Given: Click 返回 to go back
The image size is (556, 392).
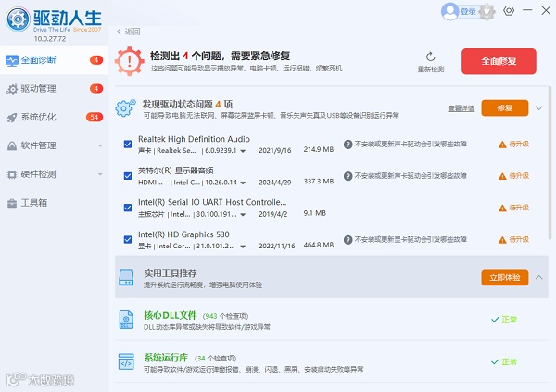Looking at the screenshot, I should (x=133, y=32).
